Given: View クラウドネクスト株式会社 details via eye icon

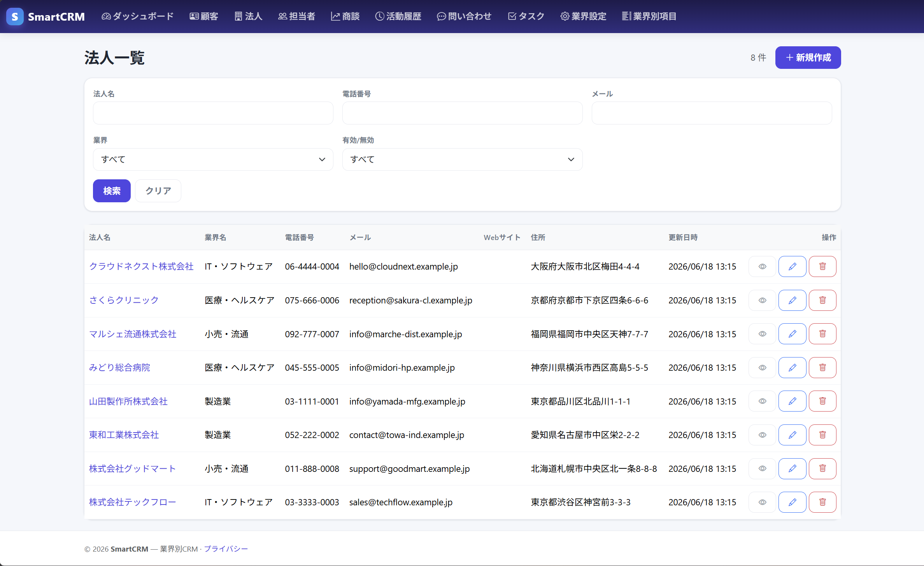Looking at the screenshot, I should tap(762, 266).
